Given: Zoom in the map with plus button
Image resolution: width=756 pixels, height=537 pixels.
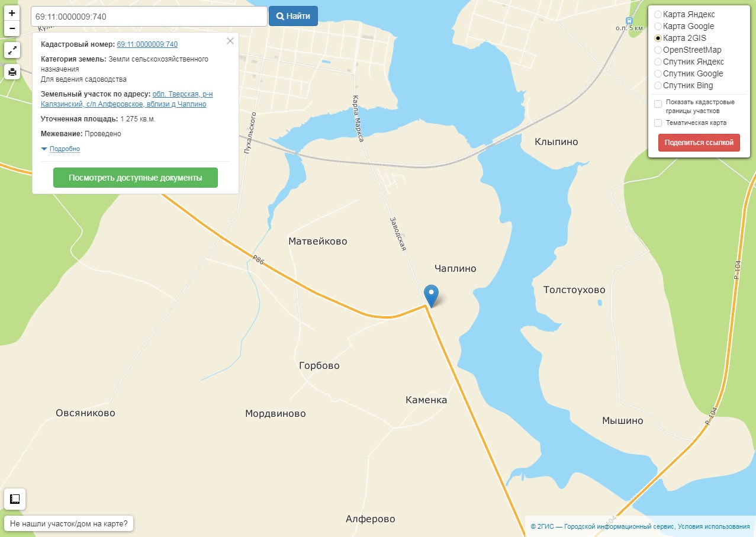Looking at the screenshot, I should [12, 13].
